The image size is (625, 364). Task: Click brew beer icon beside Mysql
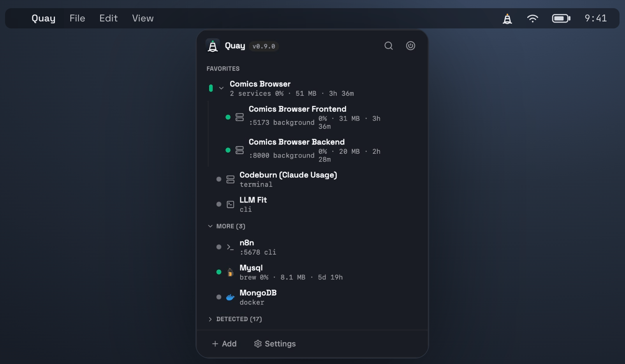pyautogui.click(x=230, y=272)
